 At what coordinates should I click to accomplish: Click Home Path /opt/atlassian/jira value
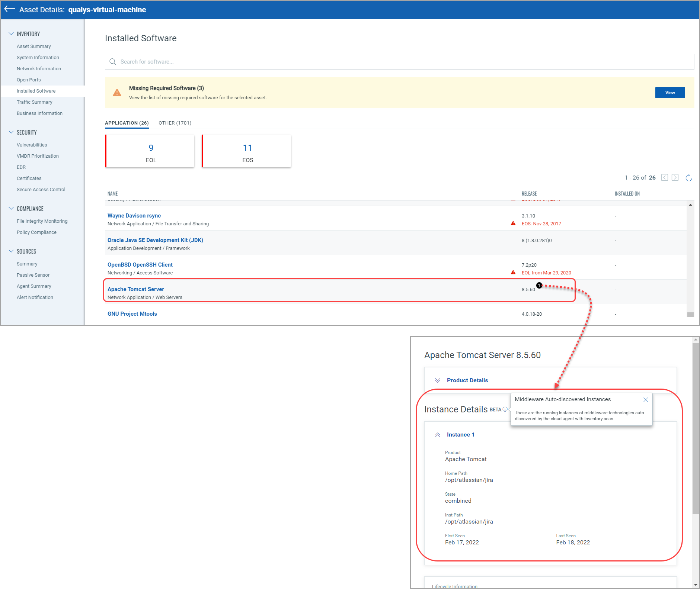coord(469,480)
